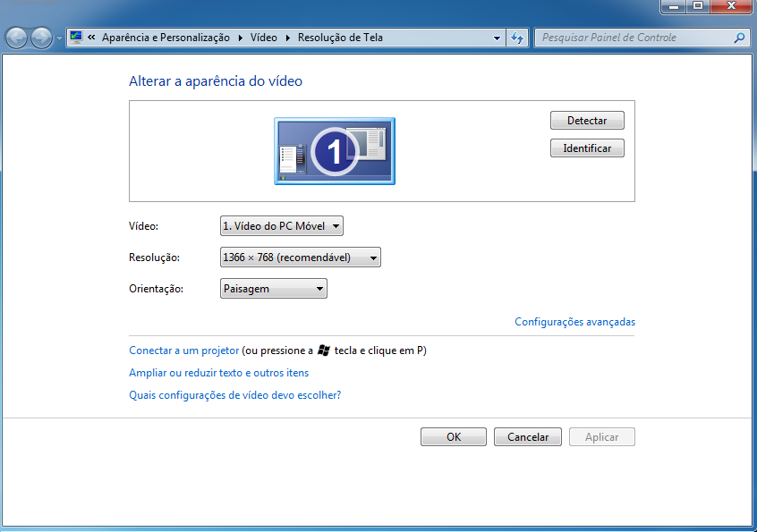Close the window
Image resolution: width=757 pixels, height=532 pixels.
(x=731, y=6)
